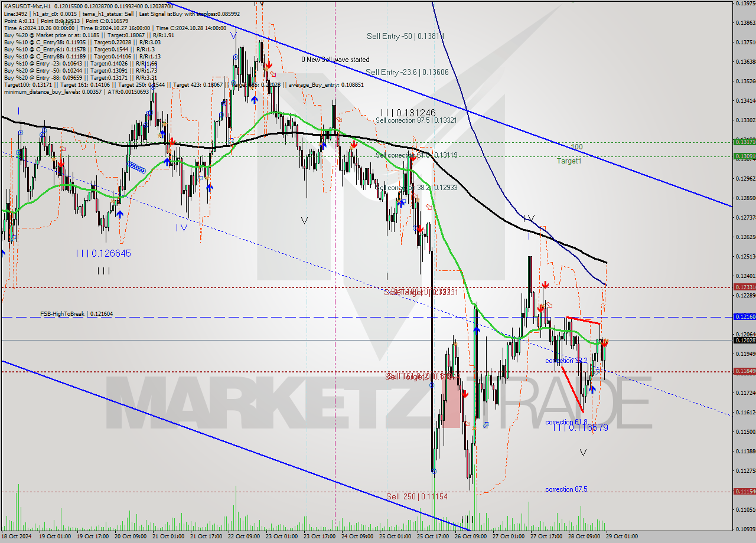Click the 'I I I 0.126645' wave label

point(103,253)
